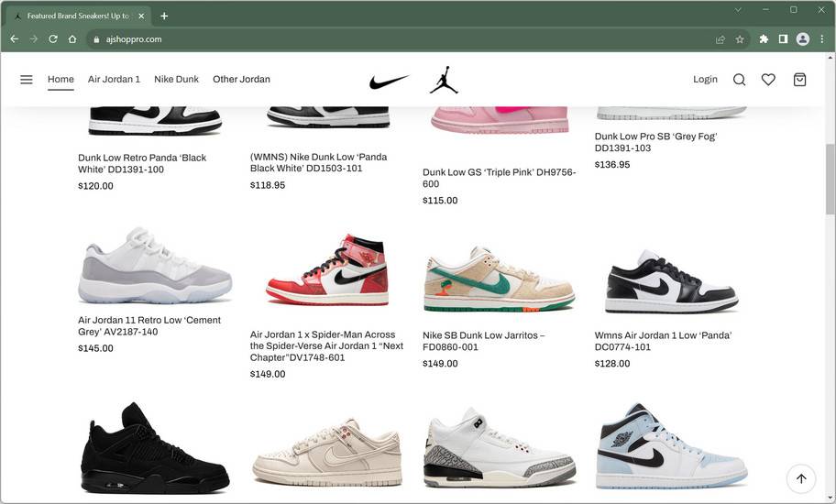
Task: Go to the Other Jordan menu
Action: (x=241, y=79)
